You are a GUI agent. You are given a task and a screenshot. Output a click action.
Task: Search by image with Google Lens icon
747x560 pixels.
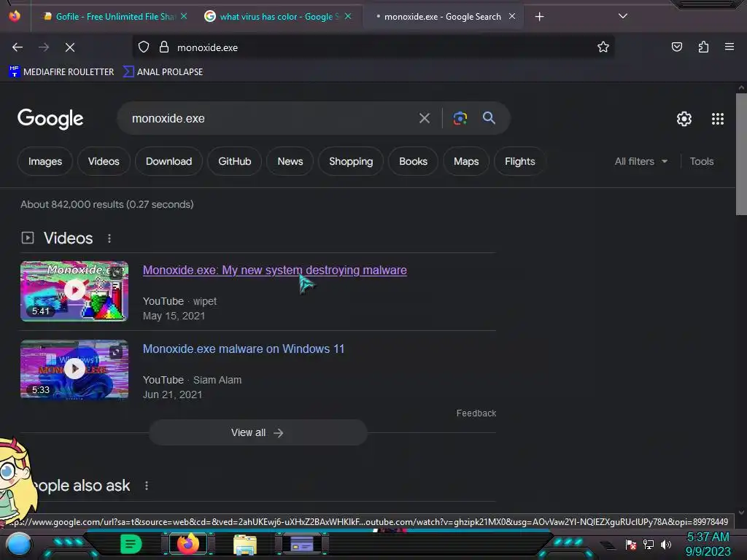[460, 118]
